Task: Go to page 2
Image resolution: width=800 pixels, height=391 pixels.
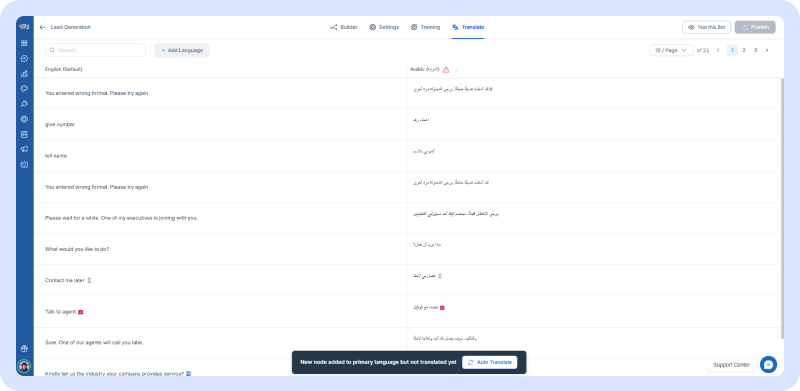Action: (744, 50)
